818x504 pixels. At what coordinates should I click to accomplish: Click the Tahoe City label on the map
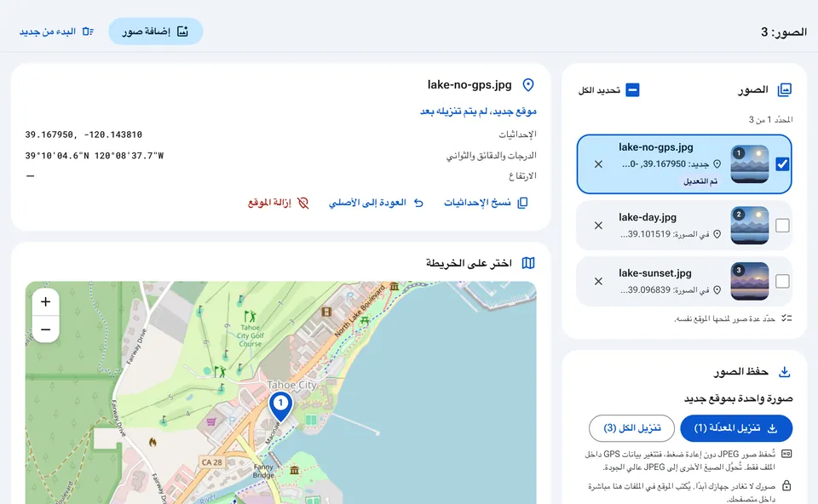291,385
